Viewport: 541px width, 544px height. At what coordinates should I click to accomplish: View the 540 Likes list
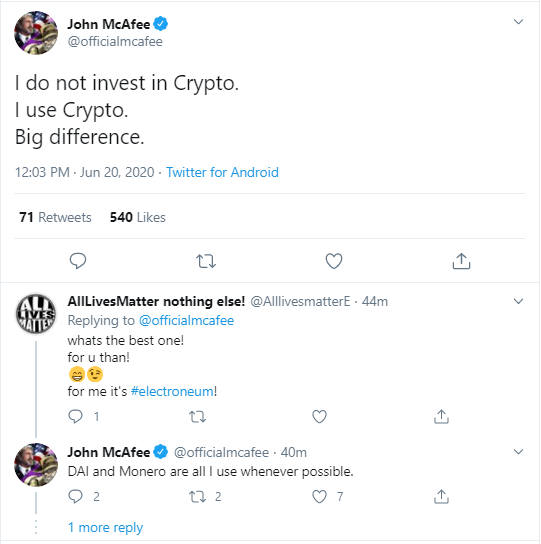138,217
